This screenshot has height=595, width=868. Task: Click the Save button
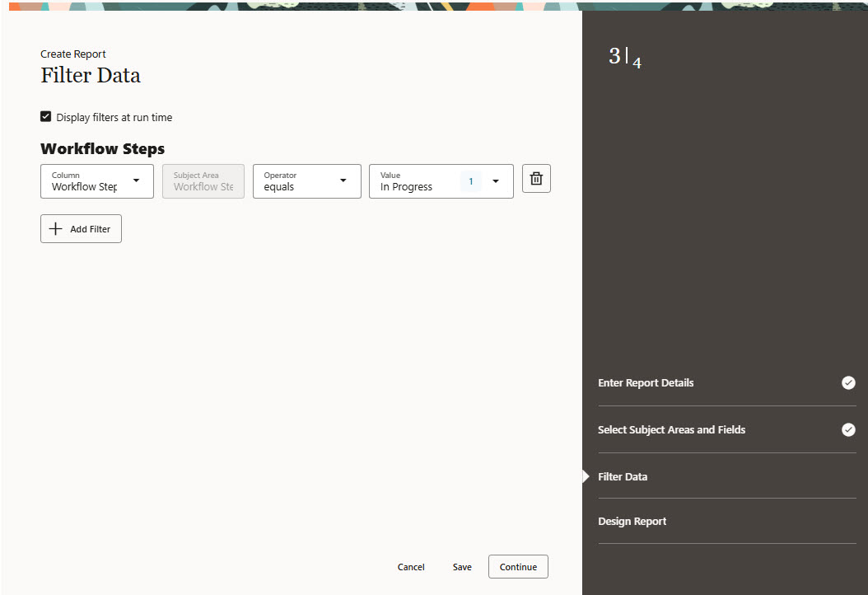(x=462, y=567)
